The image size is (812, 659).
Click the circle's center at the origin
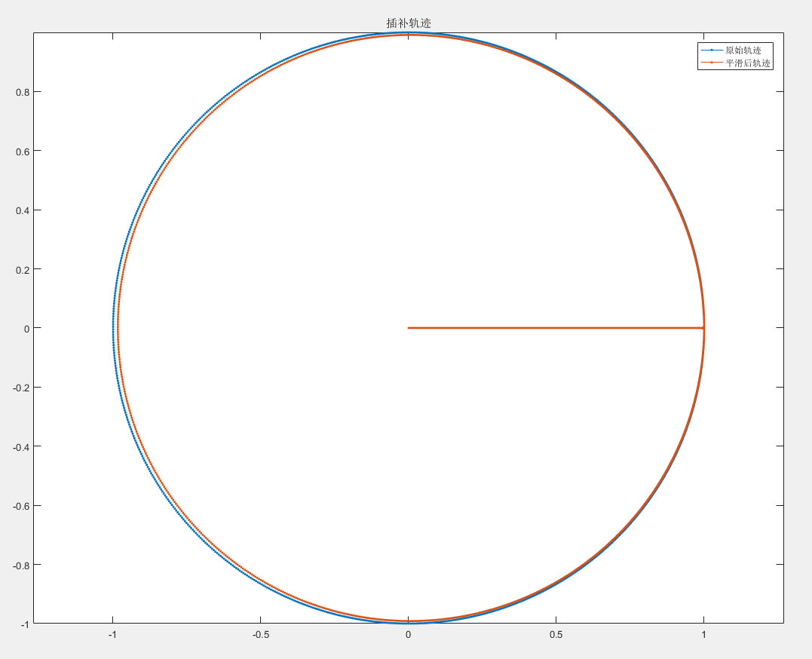point(408,328)
